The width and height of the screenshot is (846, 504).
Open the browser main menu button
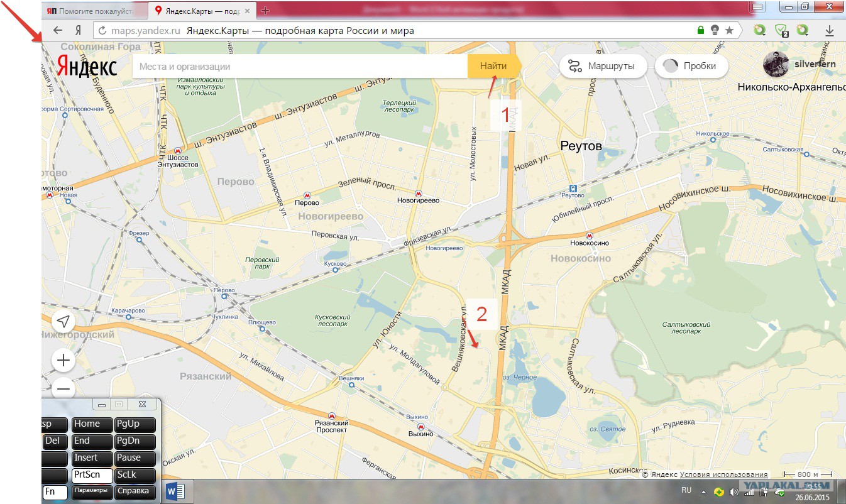(757, 7)
